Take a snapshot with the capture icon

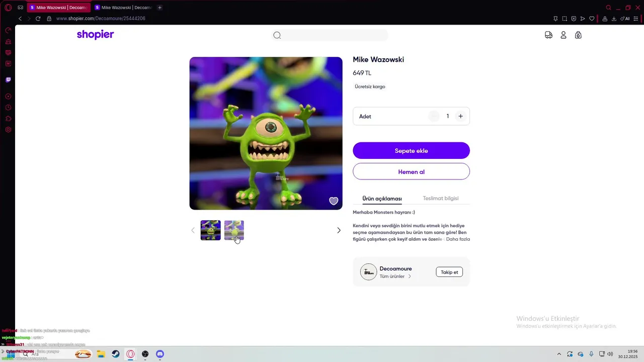tap(565, 19)
